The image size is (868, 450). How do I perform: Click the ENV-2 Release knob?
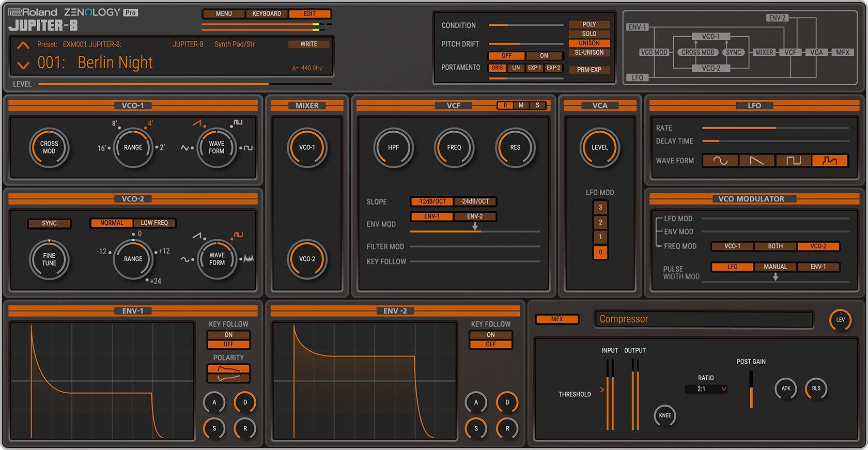(507, 428)
